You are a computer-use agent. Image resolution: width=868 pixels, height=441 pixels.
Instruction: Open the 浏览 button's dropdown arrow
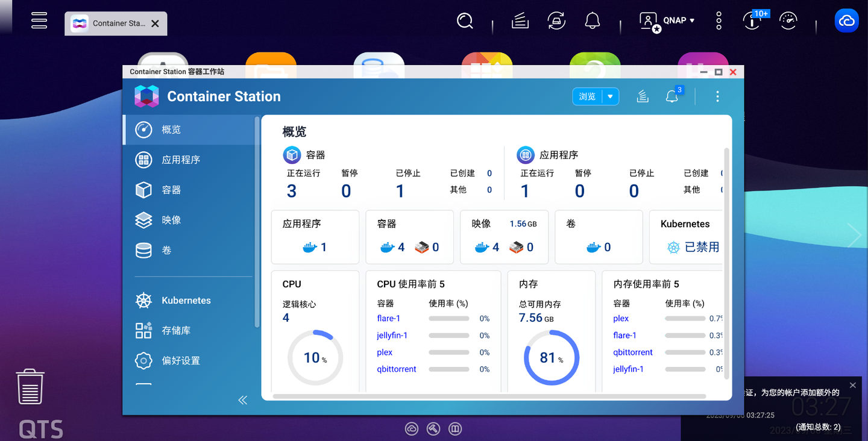[610, 96]
